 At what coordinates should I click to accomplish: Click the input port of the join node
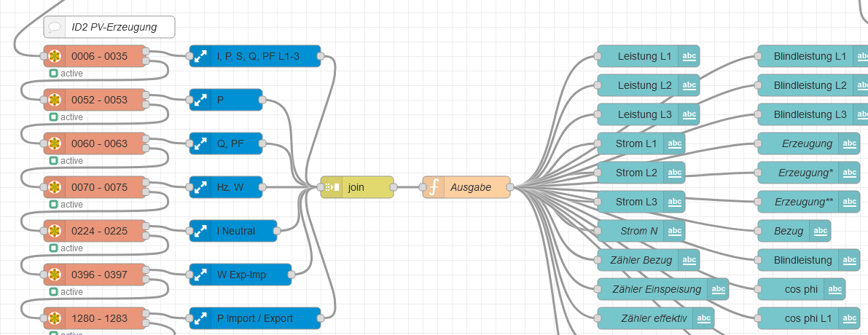click(321, 187)
